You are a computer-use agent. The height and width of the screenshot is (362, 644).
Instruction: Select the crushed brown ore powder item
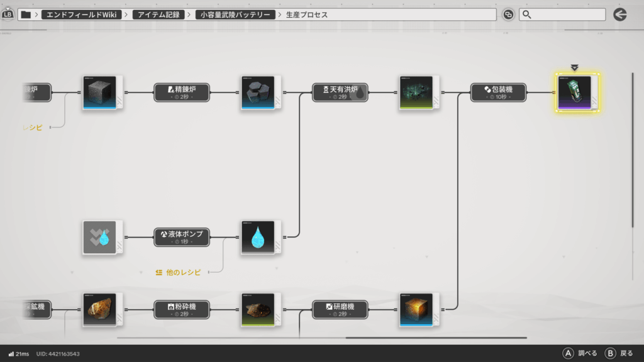point(258,310)
